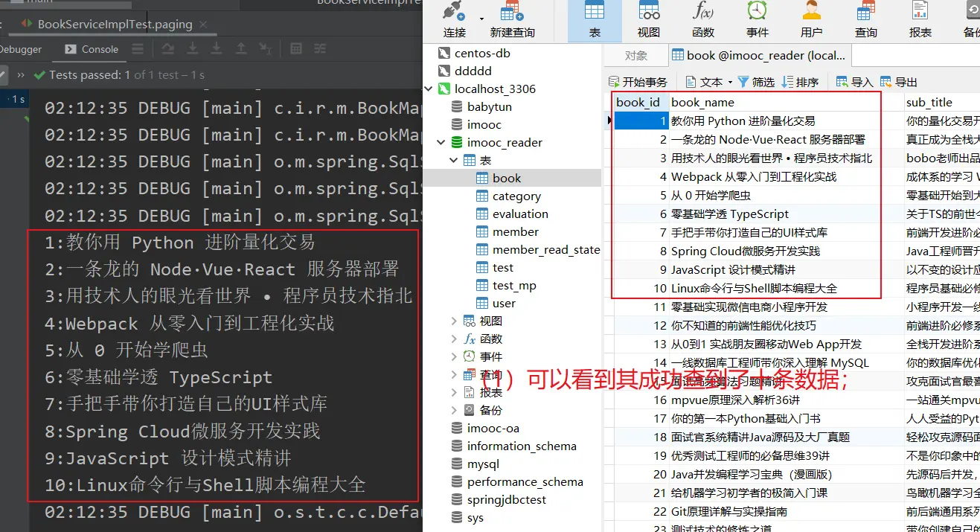This screenshot has width=980, height=532.
Task: Click the 查询 (Query) toolbar icon
Action: point(866,19)
